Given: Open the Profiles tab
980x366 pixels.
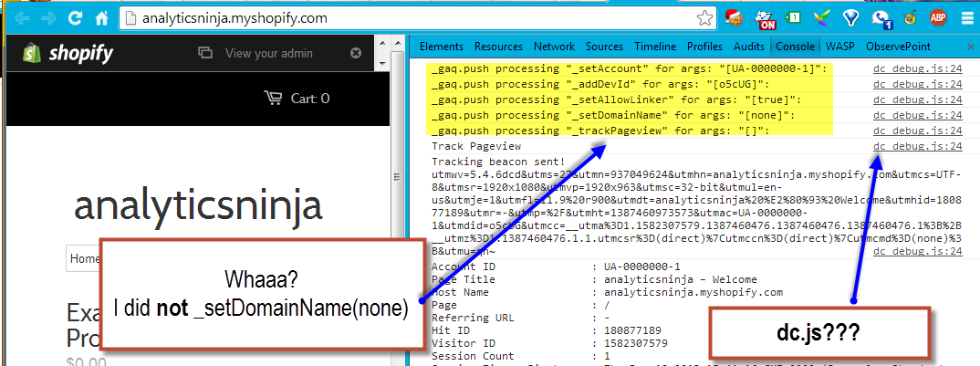Looking at the screenshot, I should 704,47.
